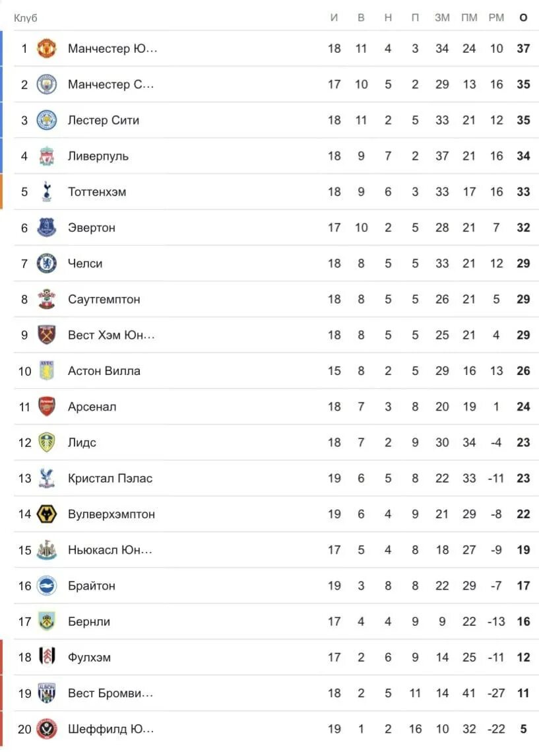The width and height of the screenshot is (539, 756).
Task: Click the Arsenal crest icon
Action: coord(47,407)
